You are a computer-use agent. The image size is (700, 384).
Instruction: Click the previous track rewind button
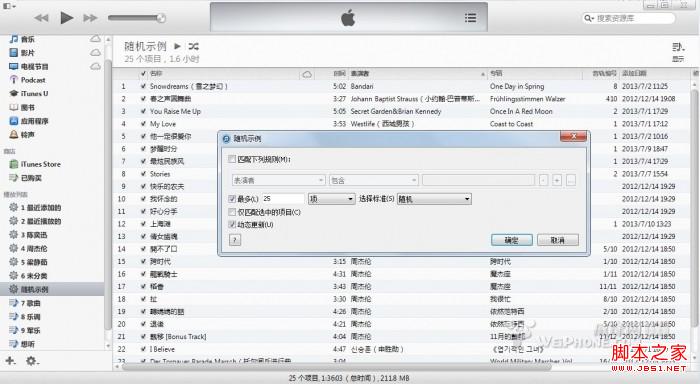41,18
